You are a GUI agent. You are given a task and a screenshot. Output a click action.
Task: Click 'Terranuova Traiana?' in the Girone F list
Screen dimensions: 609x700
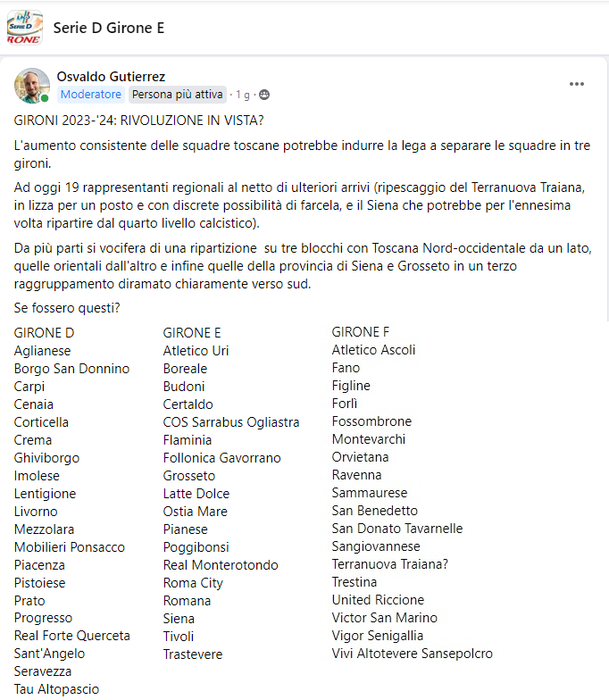pyautogui.click(x=388, y=563)
